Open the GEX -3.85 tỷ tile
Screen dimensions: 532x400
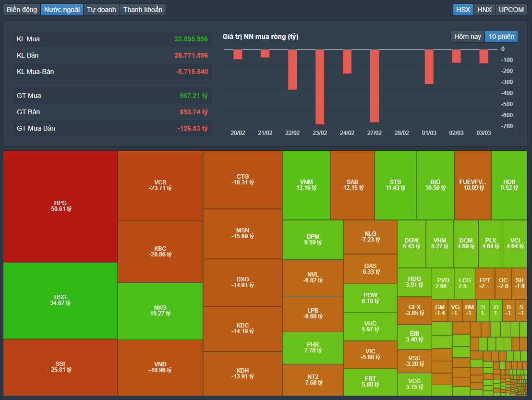pos(414,310)
